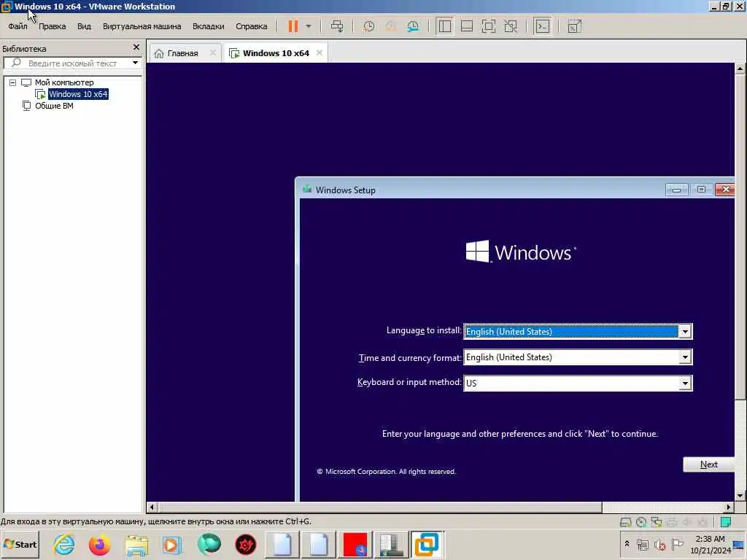The width and height of the screenshot is (747, 560).
Task: Open the power options arrow beside pause
Action: [x=309, y=26]
